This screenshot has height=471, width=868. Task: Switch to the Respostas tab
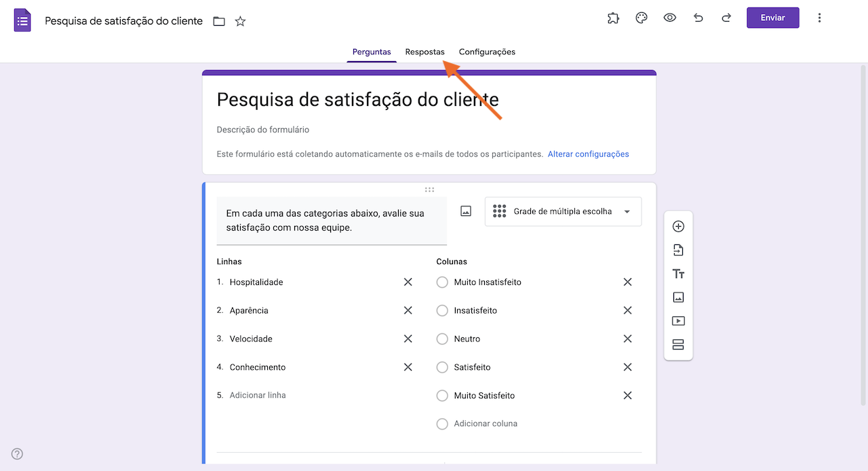(425, 52)
